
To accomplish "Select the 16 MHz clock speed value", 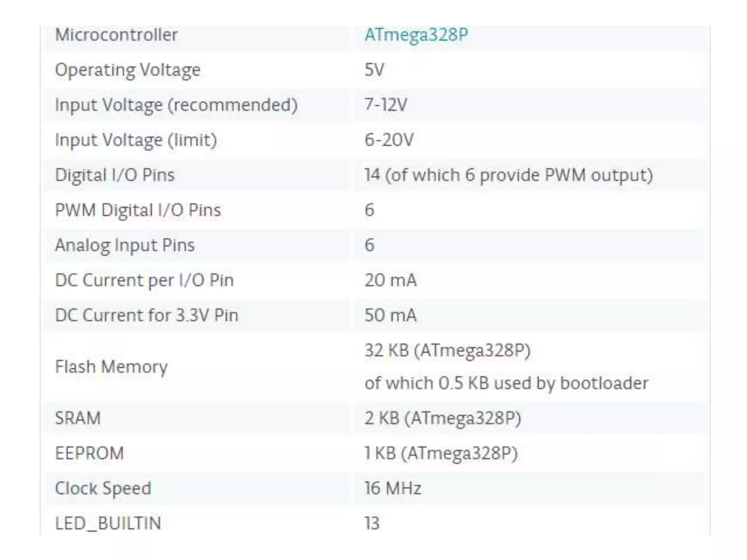I will (x=393, y=488).
